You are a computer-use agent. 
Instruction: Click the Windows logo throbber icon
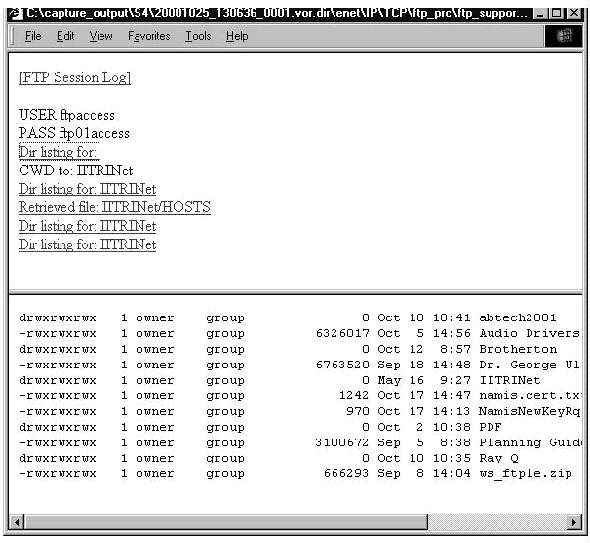coord(563,36)
